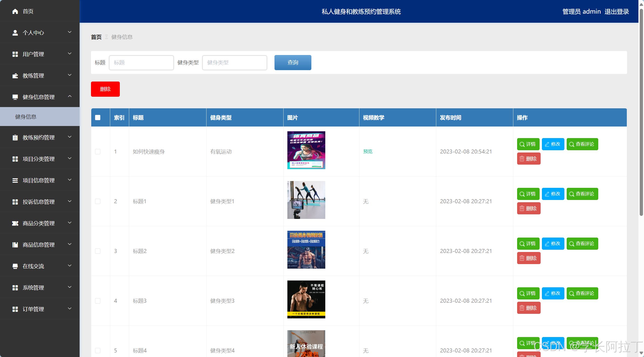Select the 首页 home icon in sidebar
644x357 pixels.
15,11
